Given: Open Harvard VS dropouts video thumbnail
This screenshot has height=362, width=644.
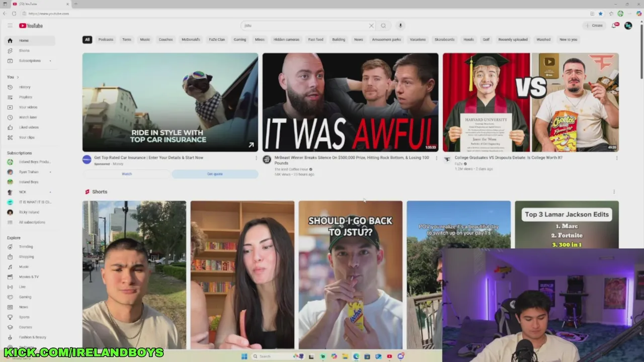Looking at the screenshot, I should click(x=531, y=102).
